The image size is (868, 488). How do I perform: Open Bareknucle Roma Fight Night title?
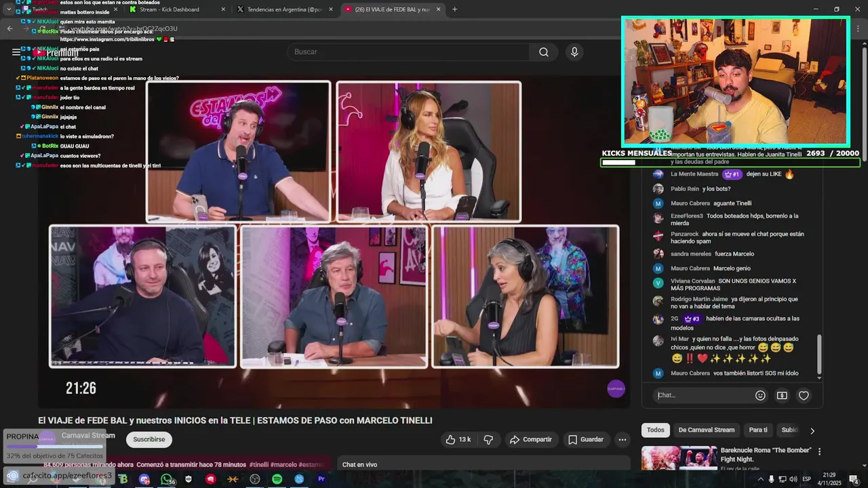click(766, 454)
